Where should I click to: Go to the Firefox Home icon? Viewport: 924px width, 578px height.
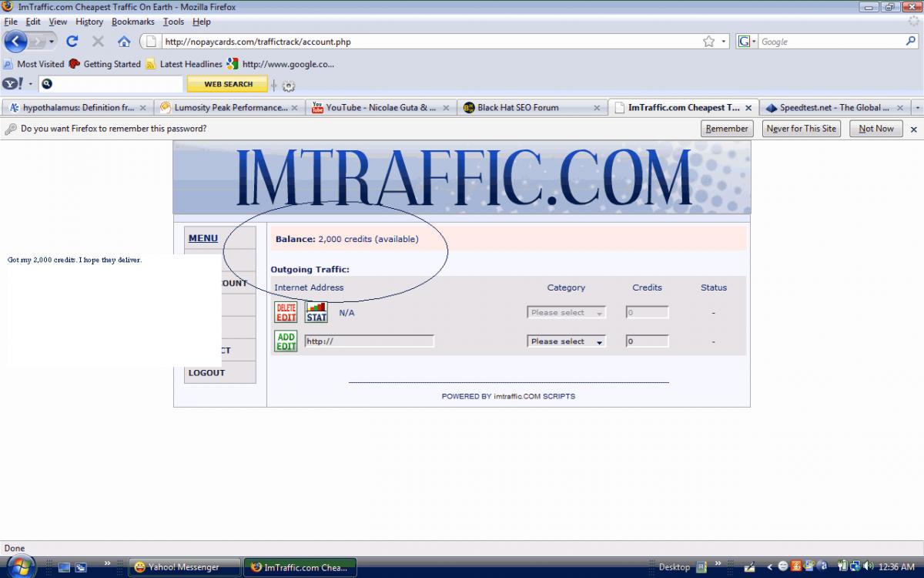pos(124,41)
